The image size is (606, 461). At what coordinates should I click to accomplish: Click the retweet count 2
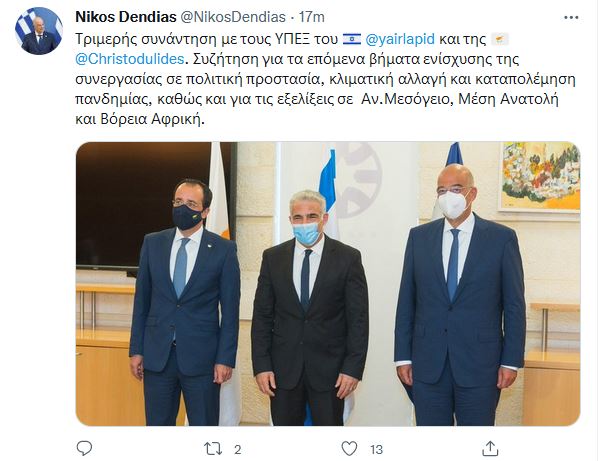238,449
